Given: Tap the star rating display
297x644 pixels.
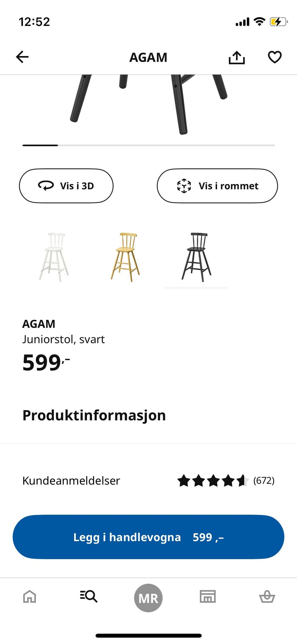Looking at the screenshot, I should tap(213, 481).
